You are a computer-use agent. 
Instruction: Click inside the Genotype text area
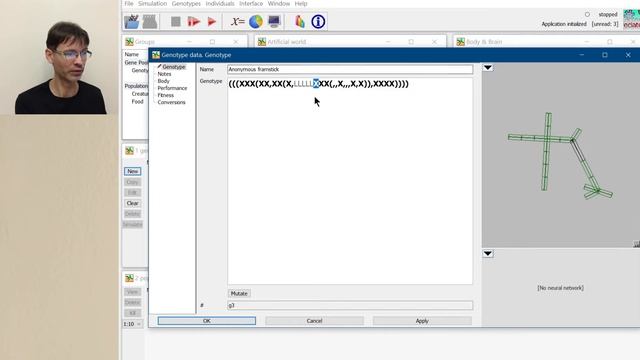coord(350,181)
